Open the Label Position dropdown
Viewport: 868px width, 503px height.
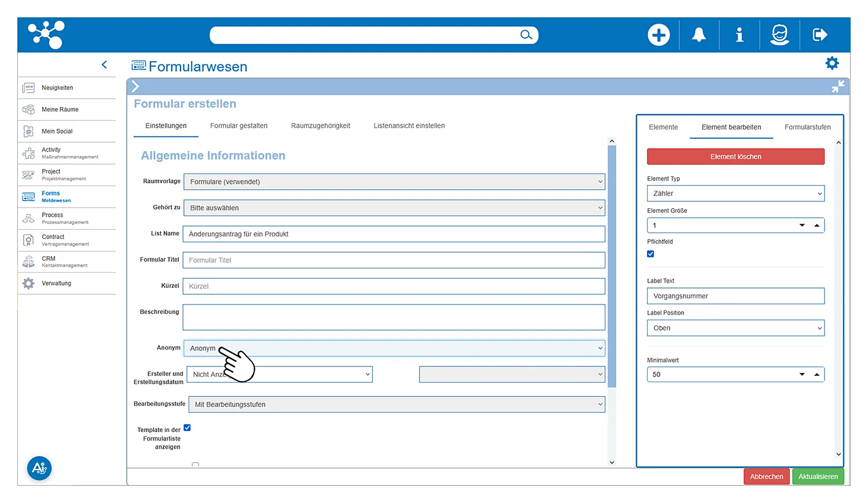(735, 328)
